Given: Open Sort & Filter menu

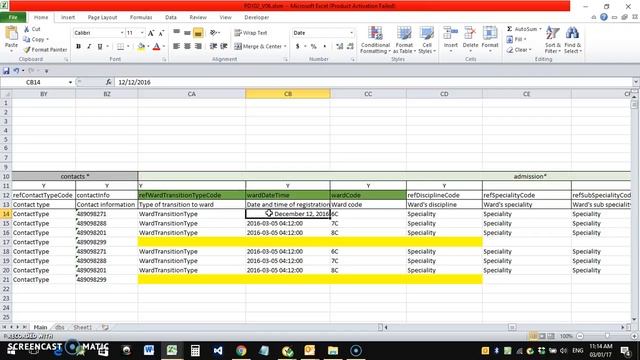Looking at the screenshot, I should (x=553, y=40).
